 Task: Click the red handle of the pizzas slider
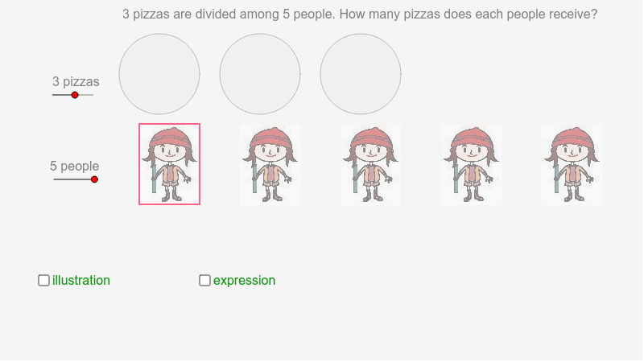75,95
